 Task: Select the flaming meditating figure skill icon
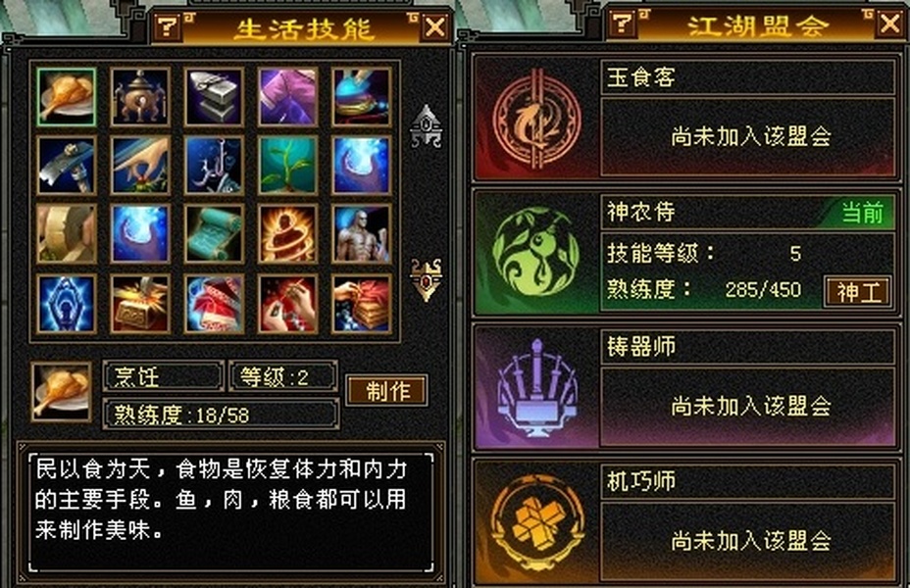tap(288, 234)
